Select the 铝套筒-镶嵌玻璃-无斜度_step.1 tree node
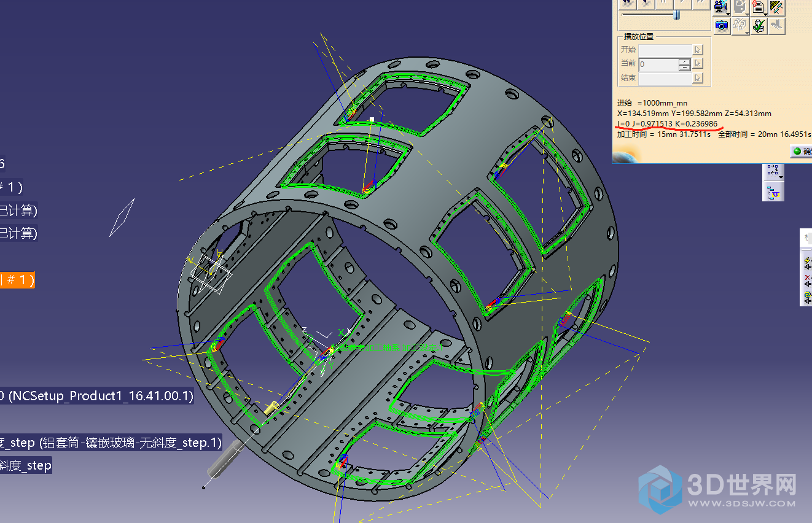Image resolution: width=812 pixels, height=523 pixels. click(111, 443)
